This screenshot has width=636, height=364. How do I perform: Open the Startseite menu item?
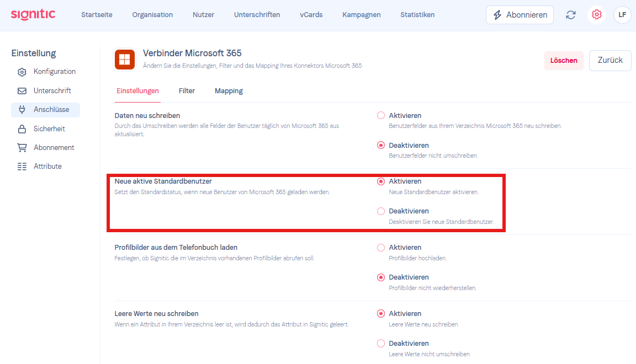tap(97, 14)
